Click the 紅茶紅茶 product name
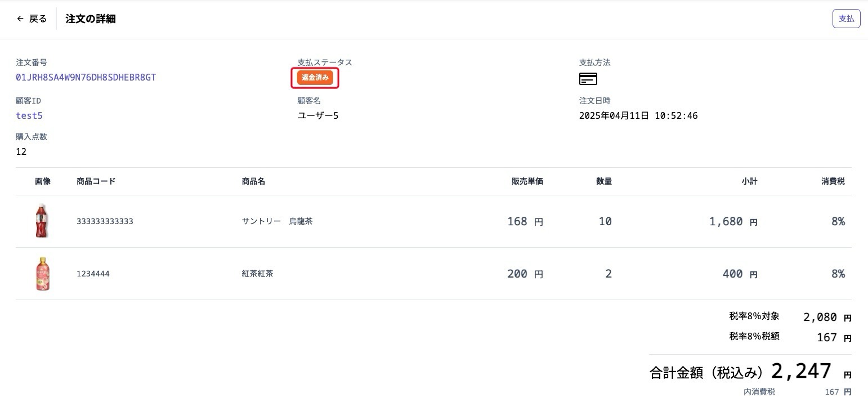This screenshot has width=868, height=402. tap(257, 274)
